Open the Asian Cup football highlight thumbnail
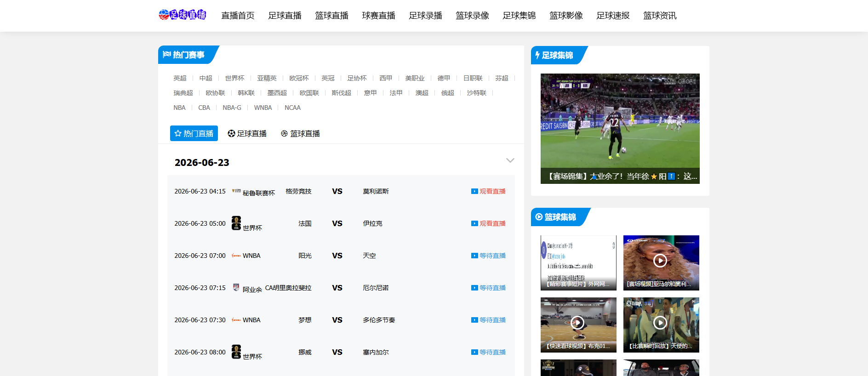 (620, 128)
